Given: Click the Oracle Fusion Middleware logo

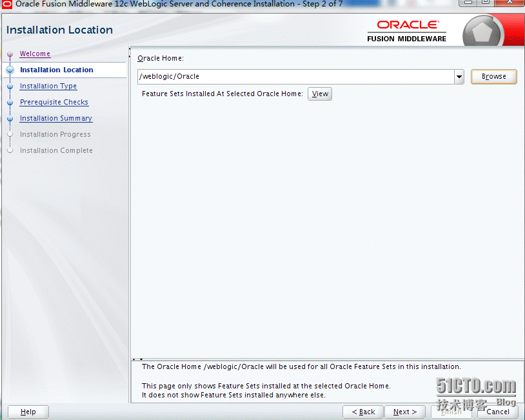Looking at the screenshot, I should pos(407,31).
